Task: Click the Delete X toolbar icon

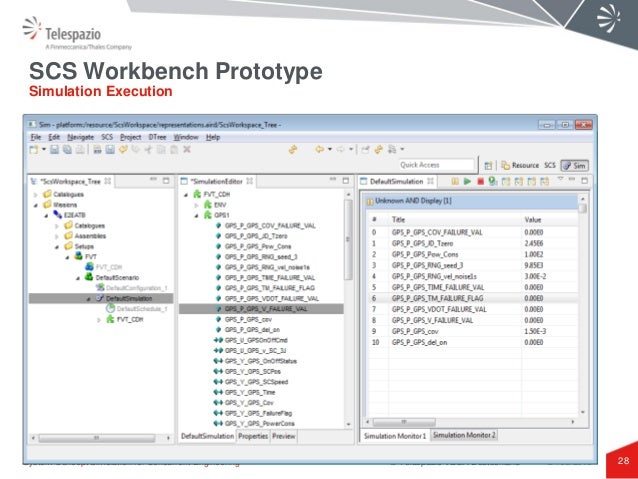Action: (187, 149)
